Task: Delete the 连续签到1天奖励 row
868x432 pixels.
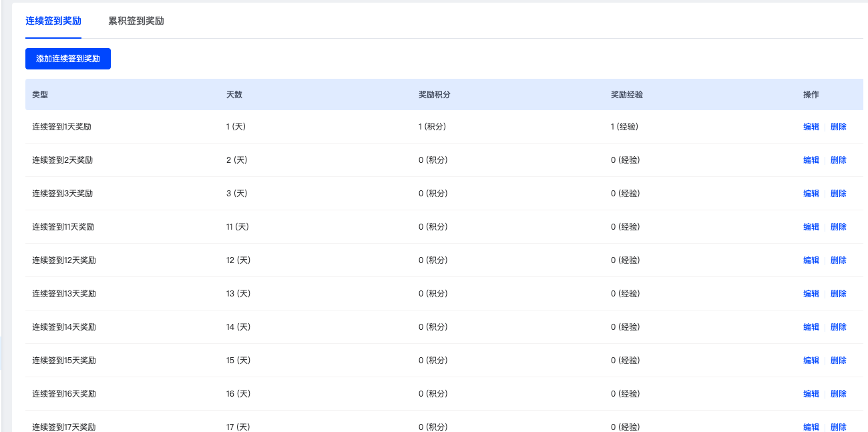Action: pyautogui.click(x=838, y=127)
